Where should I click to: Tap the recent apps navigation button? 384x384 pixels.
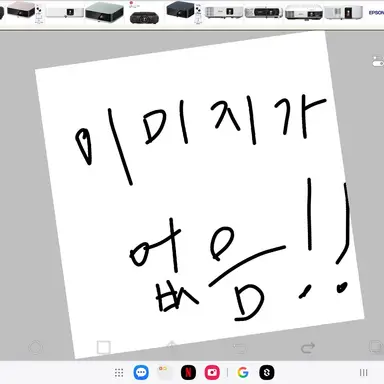[x=364, y=373]
